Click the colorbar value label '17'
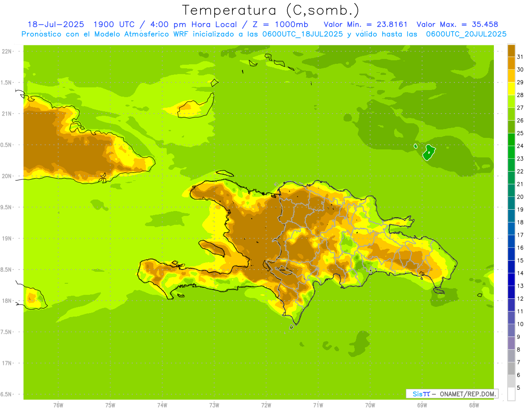This screenshot has height=411, width=532. click(520, 235)
